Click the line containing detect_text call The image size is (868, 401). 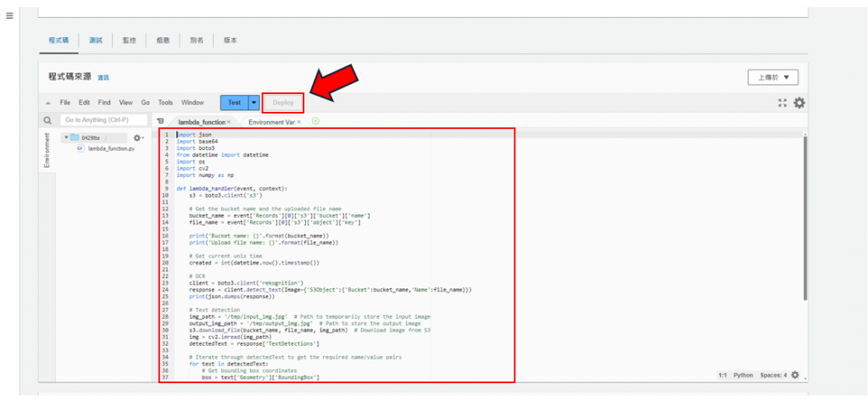(x=330, y=290)
